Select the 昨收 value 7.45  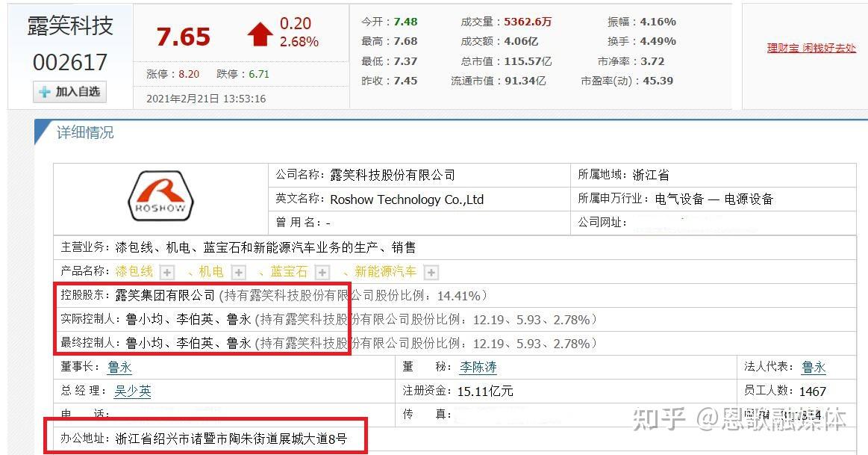pyautogui.click(x=405, y=81)
